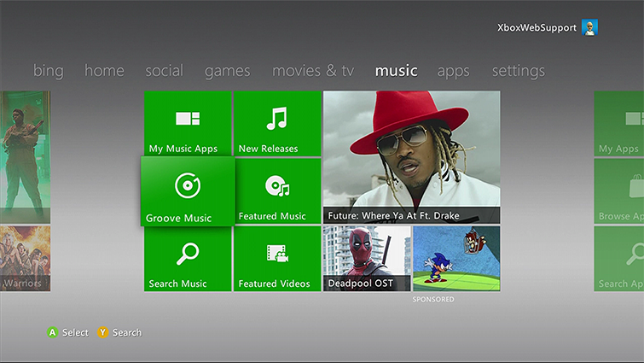Open the Deadpool OST thumbnail

pos(366,259)
